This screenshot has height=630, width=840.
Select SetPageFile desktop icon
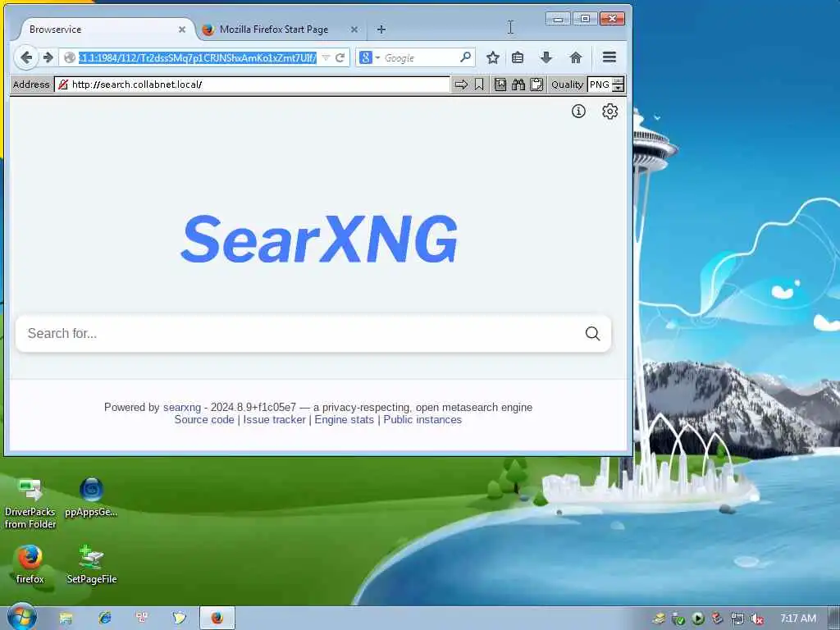[92, 564]
